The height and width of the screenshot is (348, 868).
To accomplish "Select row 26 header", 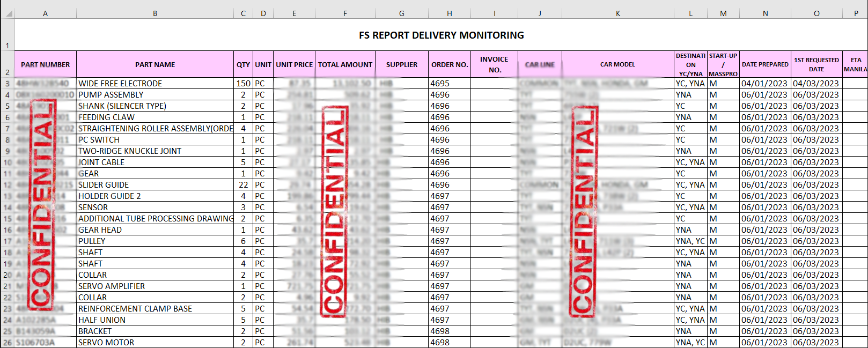I will [7, 343].
